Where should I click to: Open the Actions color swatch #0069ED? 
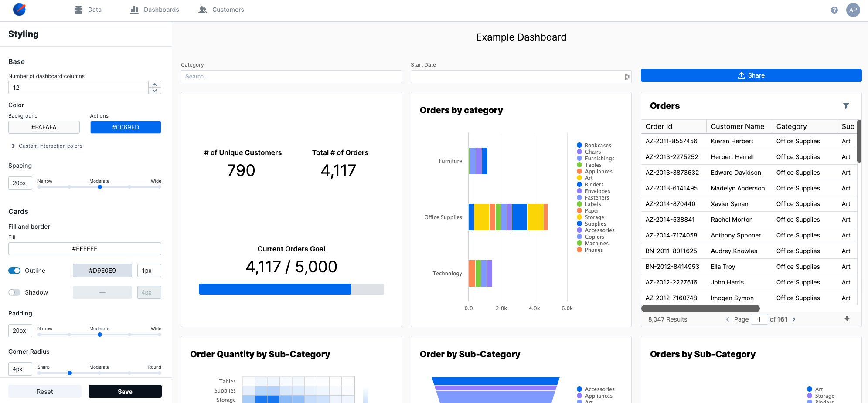click(126, 127)
